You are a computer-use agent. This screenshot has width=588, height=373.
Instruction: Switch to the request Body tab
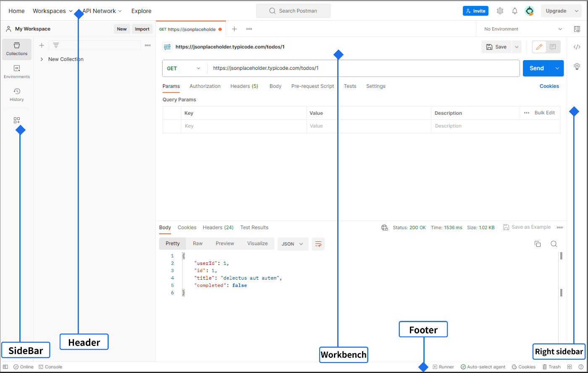tap(276, 86)
